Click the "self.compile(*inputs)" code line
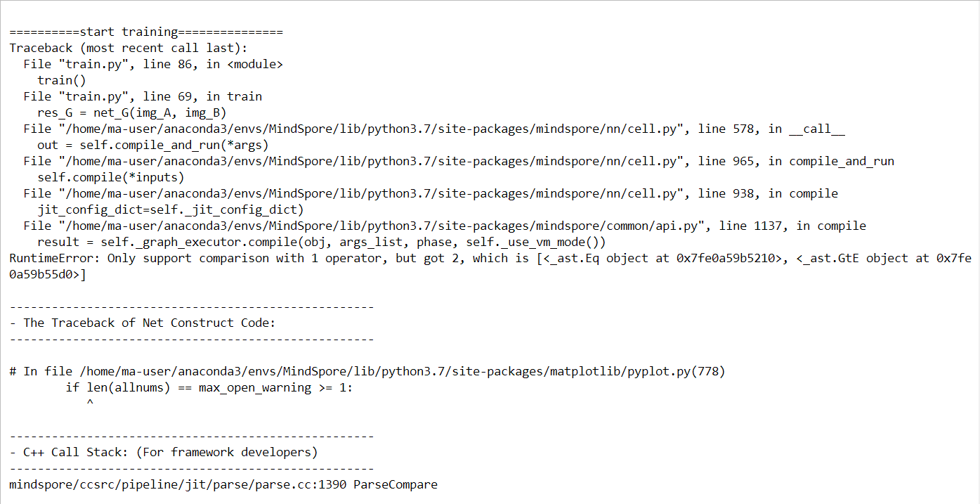The height and width of the screenshot is (504, 980). 111,177
